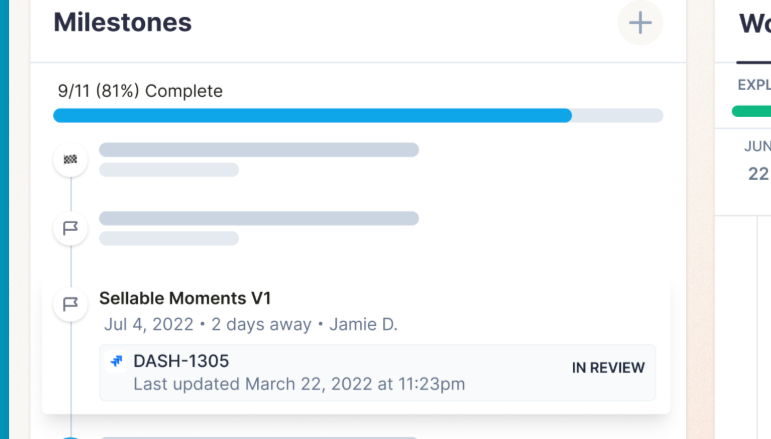Click the Jamie D. assignee name
Image resolution: width=771 pixels, height=439 pixels.
pyautogui.click(x=363, y=324)
